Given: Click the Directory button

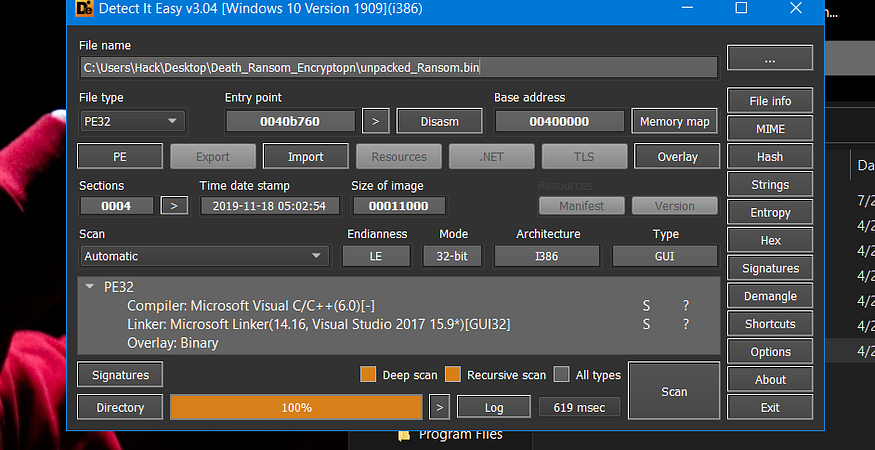Looking at the screenshot, I should (120, 408).
